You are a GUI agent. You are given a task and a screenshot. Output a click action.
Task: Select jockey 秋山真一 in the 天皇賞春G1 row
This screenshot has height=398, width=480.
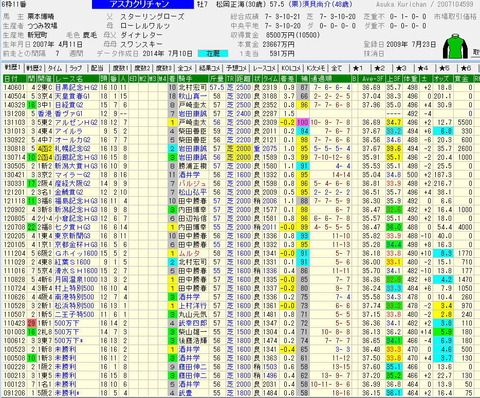[192, 96]
